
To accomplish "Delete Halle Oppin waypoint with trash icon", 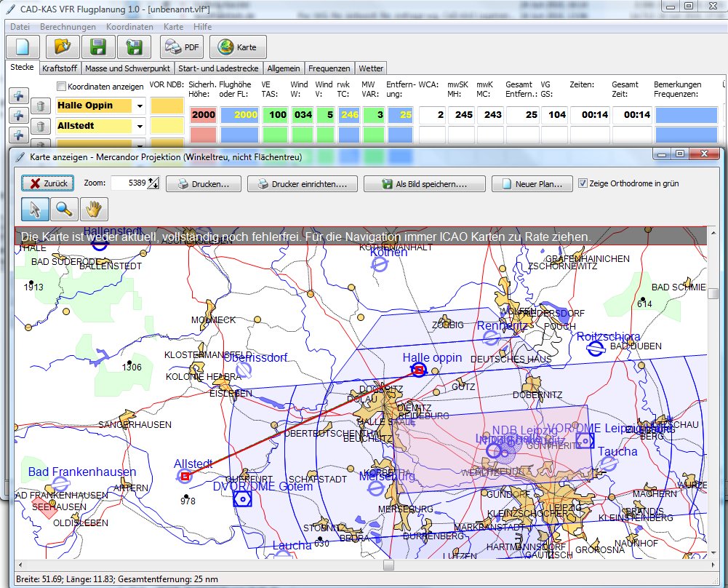I will 42,106.
